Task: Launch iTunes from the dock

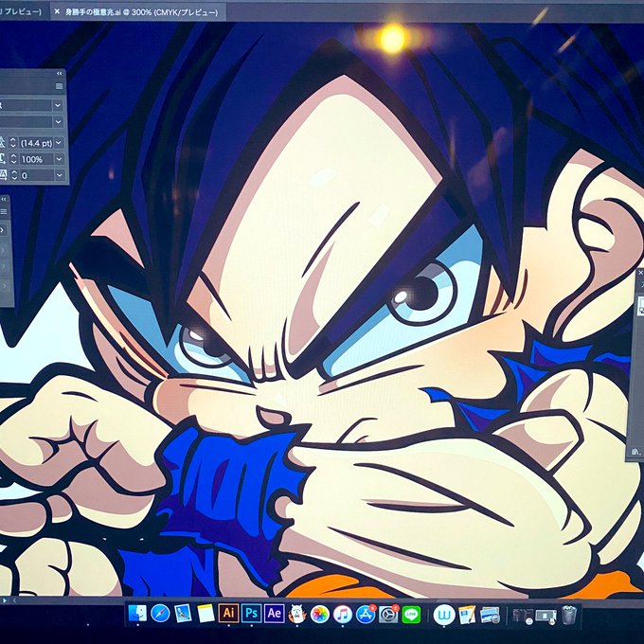Action: pyautogui.click(x=343, y=615)
